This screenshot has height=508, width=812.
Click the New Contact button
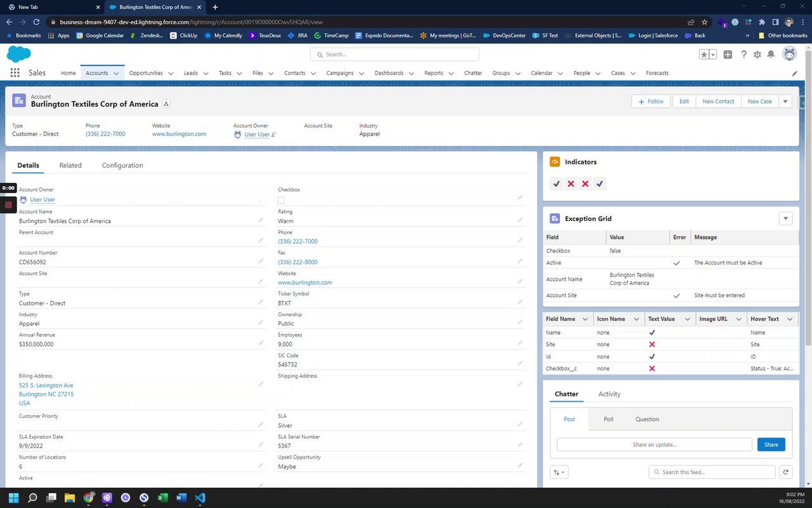[x=718, y=102]
